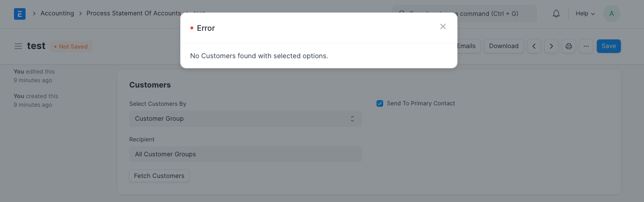Viewport: 644px width, 202px height.
Task: Open the Help dropdown menu
Action: pos(585,13)
